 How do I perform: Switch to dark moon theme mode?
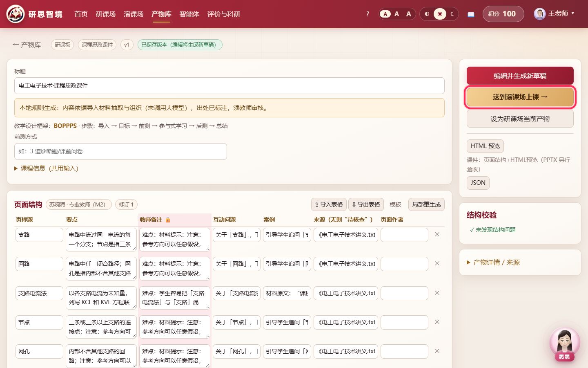click(x=452, y=14)
